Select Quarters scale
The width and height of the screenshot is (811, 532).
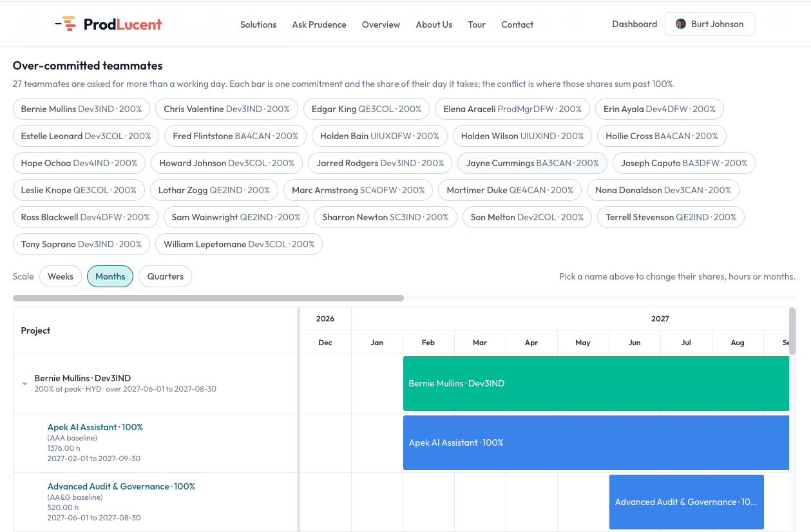pyautogui.click(x=165, y=276)
